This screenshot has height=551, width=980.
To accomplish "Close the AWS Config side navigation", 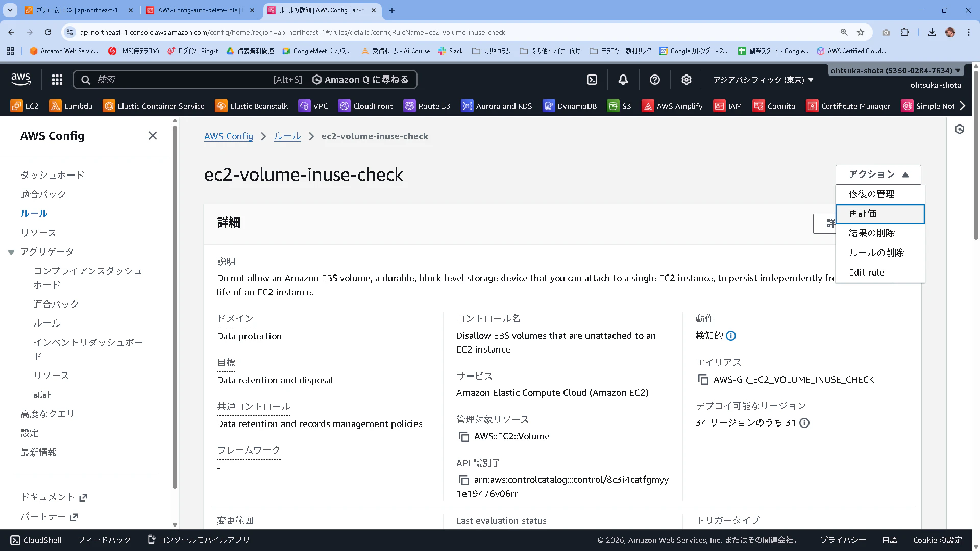I will point(153,136).
